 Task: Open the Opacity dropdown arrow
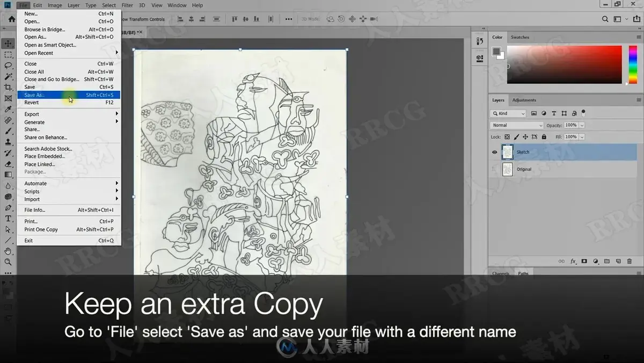point(582,125)
